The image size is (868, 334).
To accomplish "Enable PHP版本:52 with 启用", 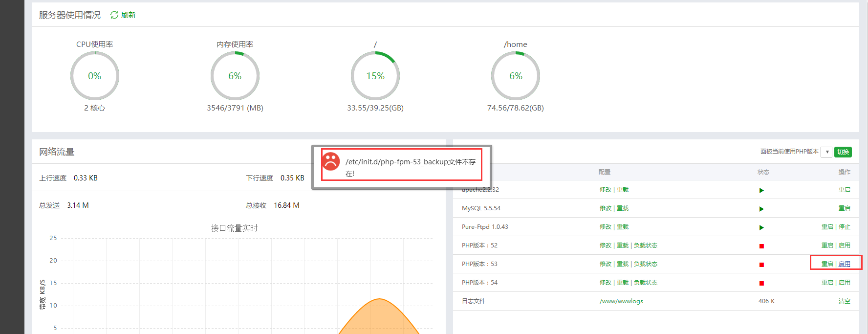I will click(845, 245).
